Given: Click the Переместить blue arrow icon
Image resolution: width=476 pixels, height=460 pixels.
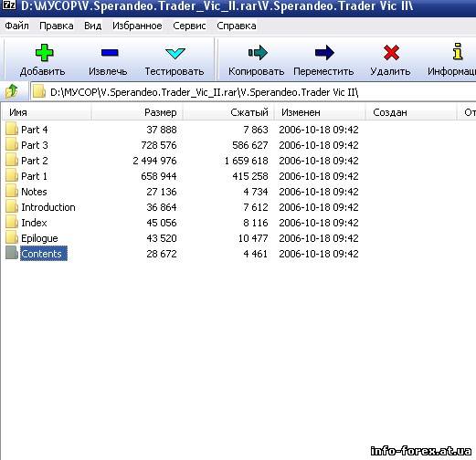Looking at the screenshot, I should 324,53.
